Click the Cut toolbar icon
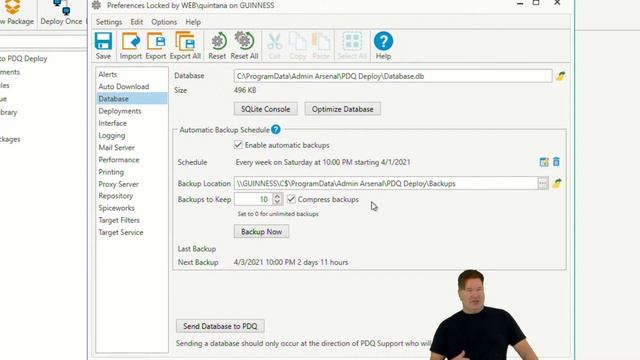The width and height of the screenshot is (640, 360). point(274,46)
